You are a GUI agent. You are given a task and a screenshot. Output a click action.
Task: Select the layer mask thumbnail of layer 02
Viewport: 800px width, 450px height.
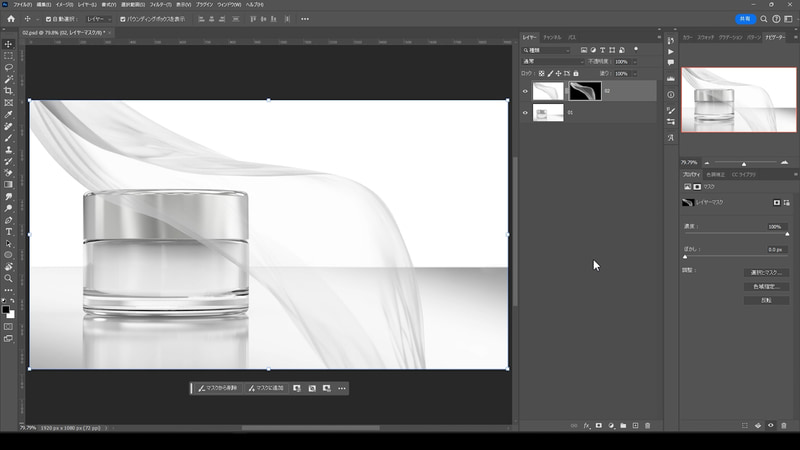583,91
